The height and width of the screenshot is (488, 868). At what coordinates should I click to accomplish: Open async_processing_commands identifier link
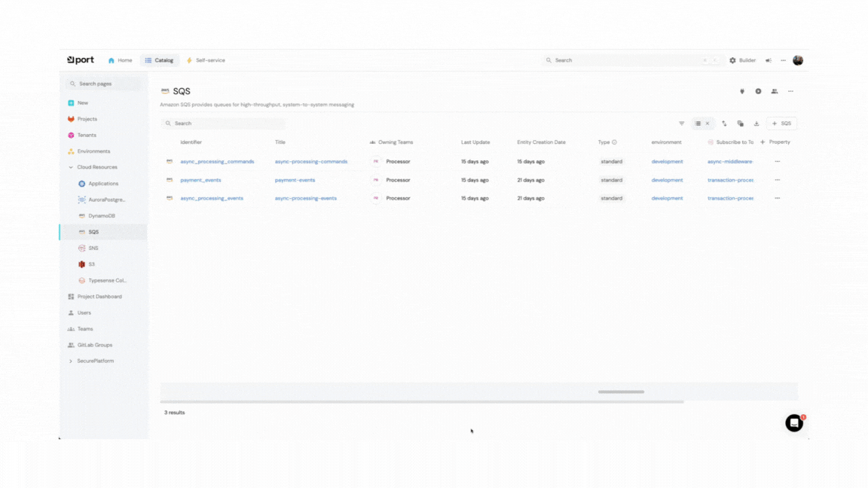point(217,162)
